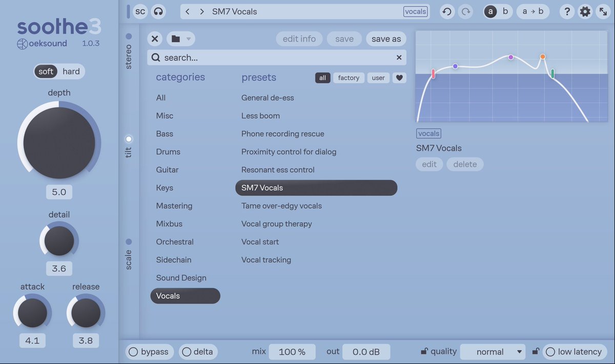
Task: Go to previous preset arrow
Action: coord(188,11)
